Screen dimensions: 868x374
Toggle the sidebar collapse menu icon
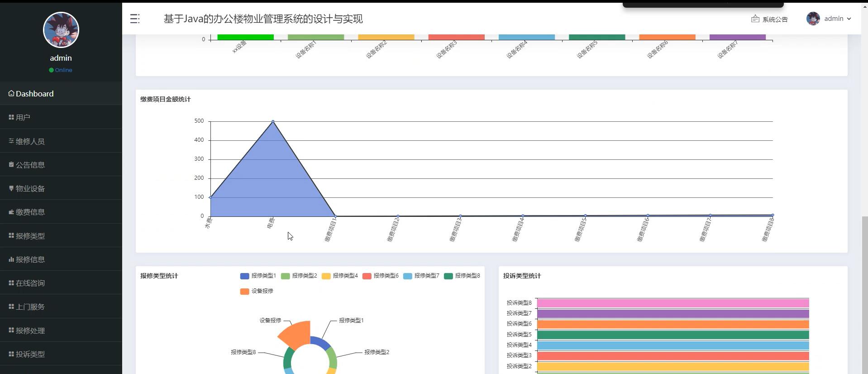point(135,19)
